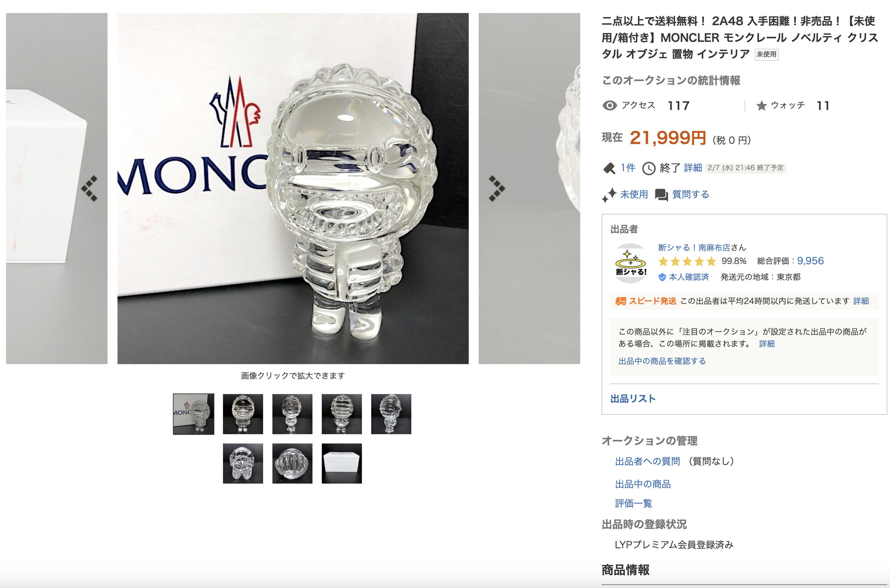Open the 9,956 total rating link
This screenshot has width=890, height=588.
(x=810, y=261)
